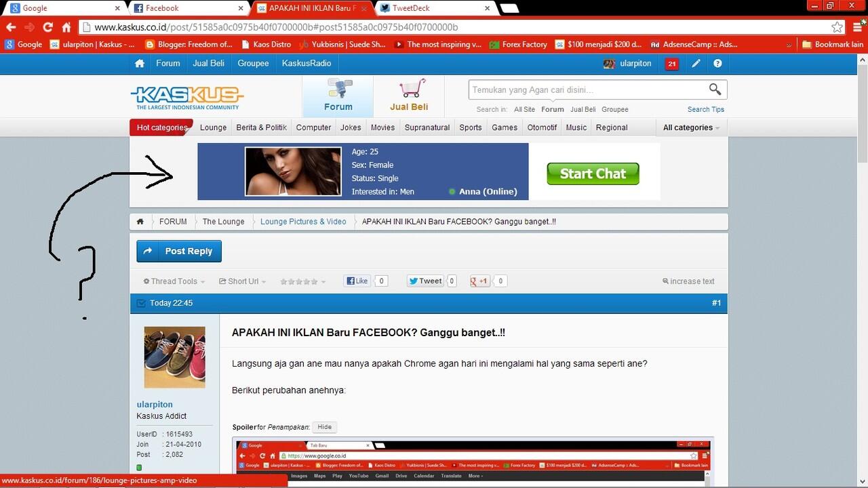
Task: Expand Thread Tools dropdown
Action: 175,281
